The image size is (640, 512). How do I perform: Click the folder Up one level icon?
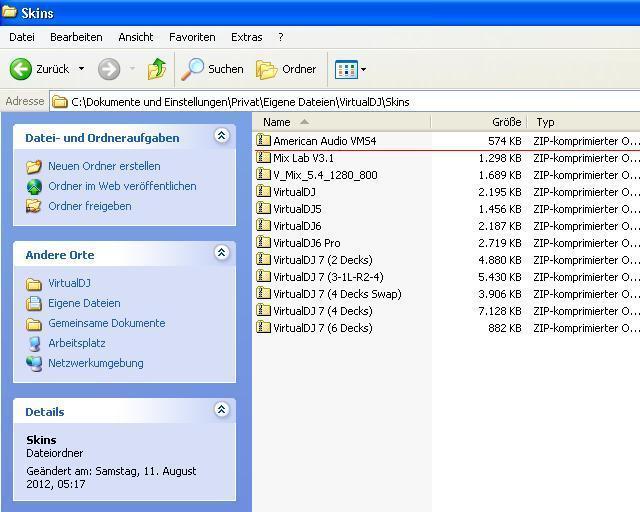tap(157, 69)
